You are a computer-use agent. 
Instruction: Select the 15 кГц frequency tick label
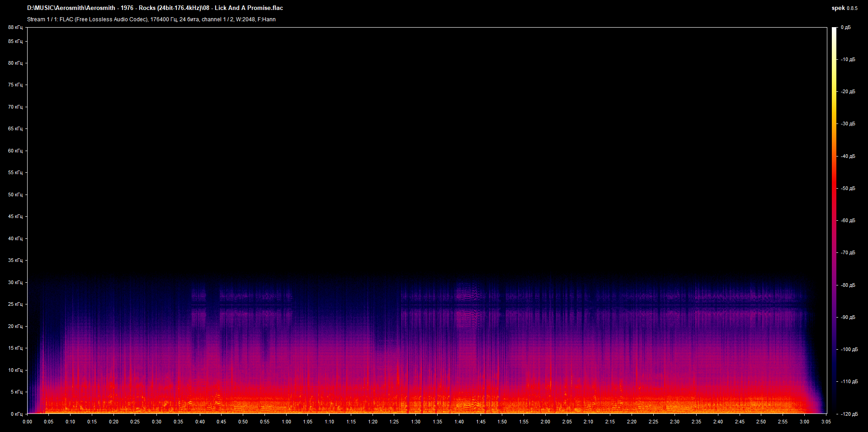15,348
